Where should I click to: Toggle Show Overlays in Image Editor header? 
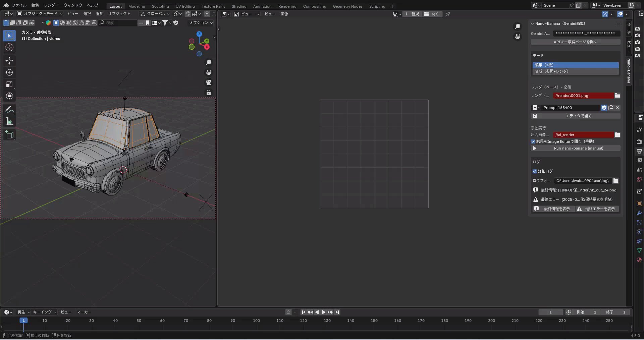(x=620, y=14)
